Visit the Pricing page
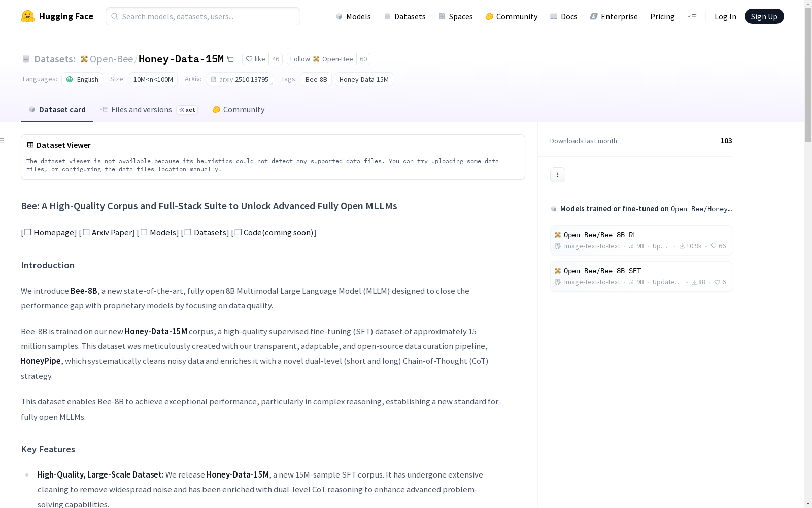Viewport: 812px width, 508px height. 662,16
